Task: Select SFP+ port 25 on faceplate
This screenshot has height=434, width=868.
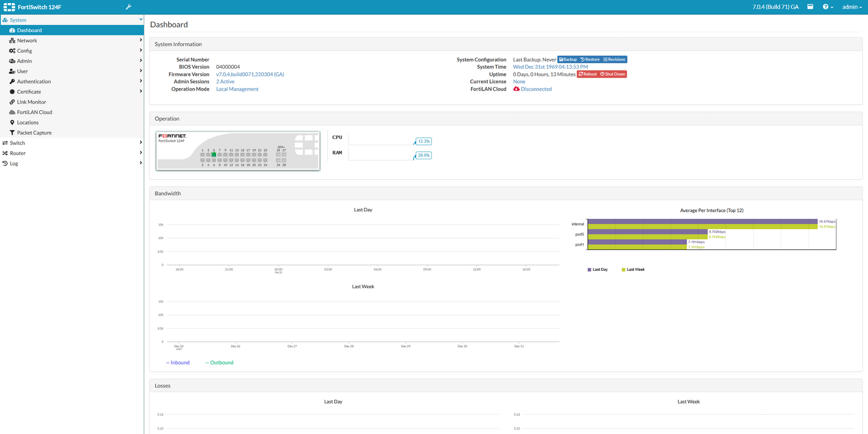Action: (x=278, y=154)
